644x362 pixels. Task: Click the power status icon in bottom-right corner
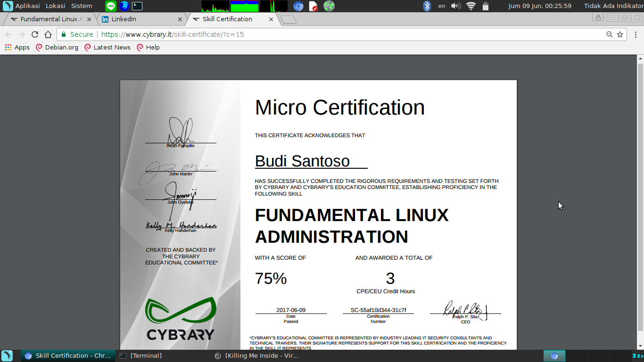(637, 356)
